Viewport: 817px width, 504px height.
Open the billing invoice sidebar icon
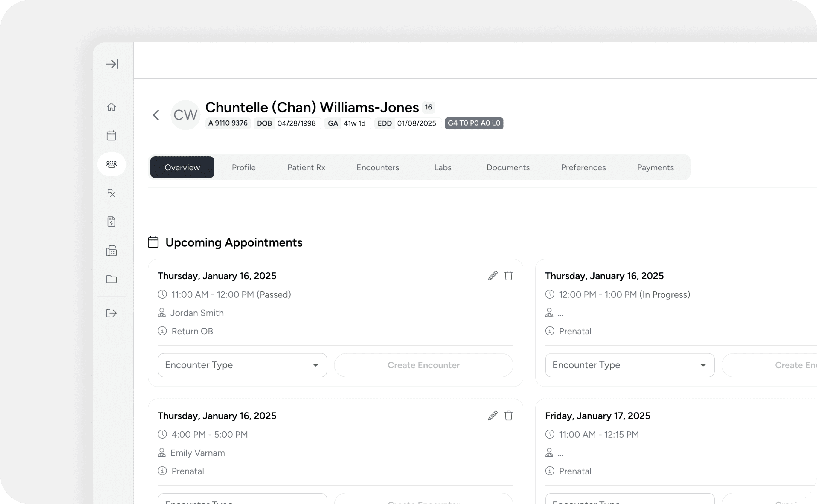tap(111, 222)
